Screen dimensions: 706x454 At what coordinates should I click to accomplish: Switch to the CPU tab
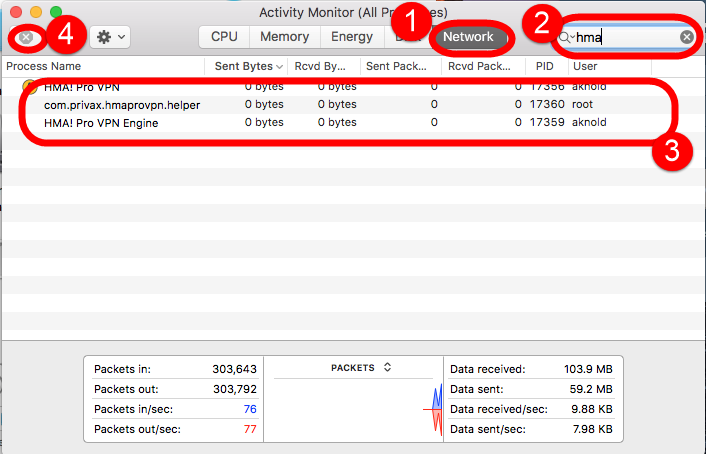[x=224, y=37]
